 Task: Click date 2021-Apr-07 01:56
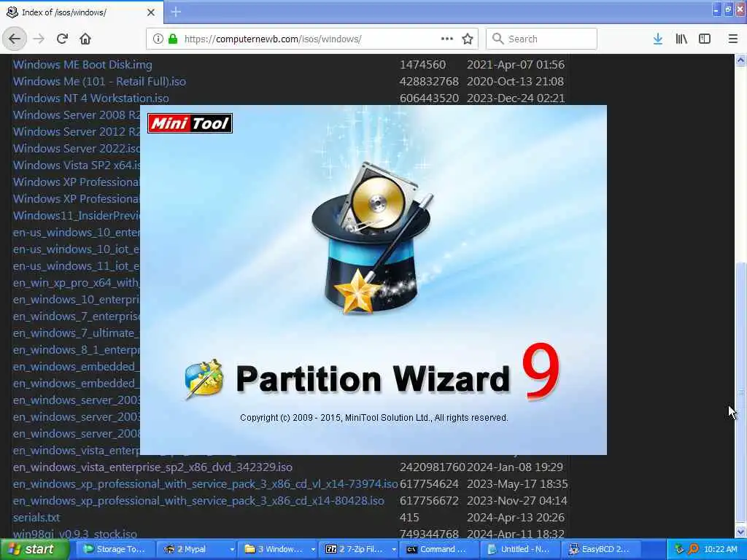pos(516,65)
